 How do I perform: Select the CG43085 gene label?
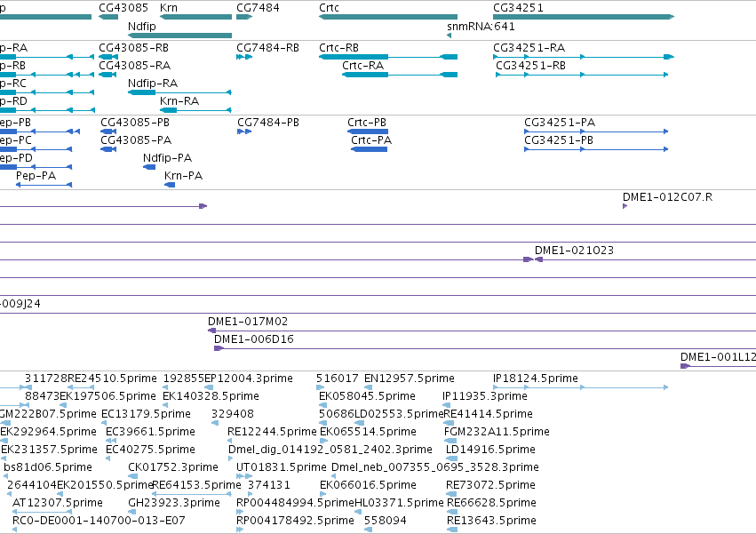(123, 8)
